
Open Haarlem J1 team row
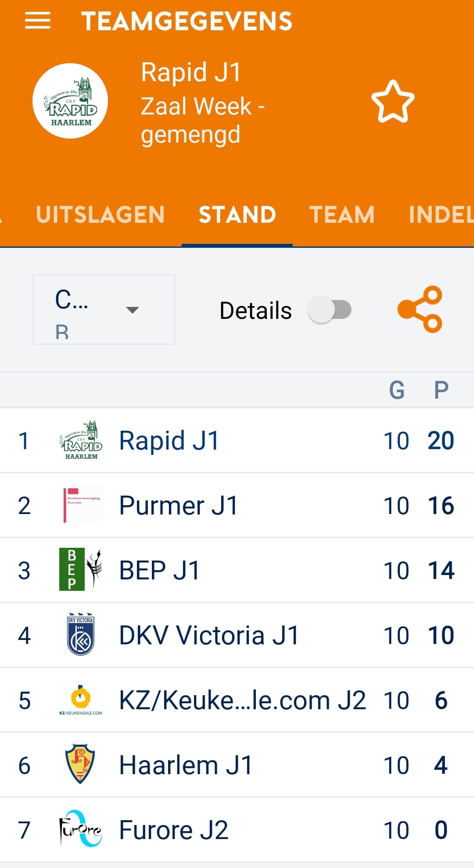pos(237,765)
